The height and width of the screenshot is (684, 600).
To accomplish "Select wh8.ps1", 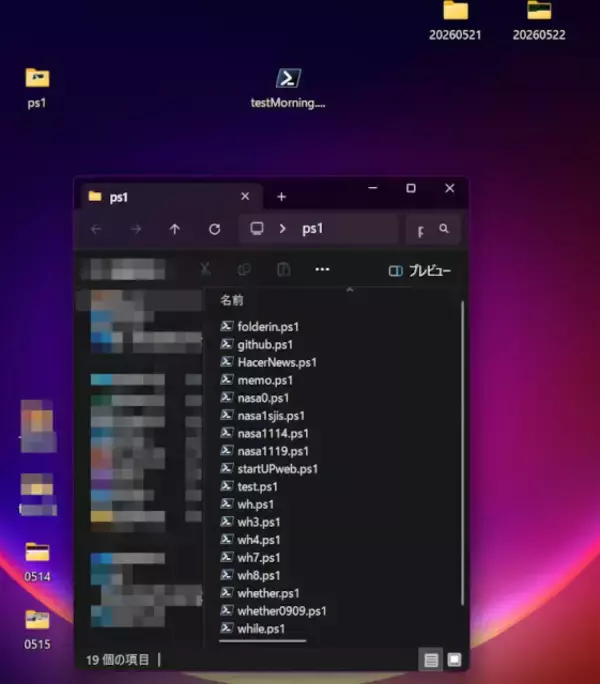I will 250,576.
